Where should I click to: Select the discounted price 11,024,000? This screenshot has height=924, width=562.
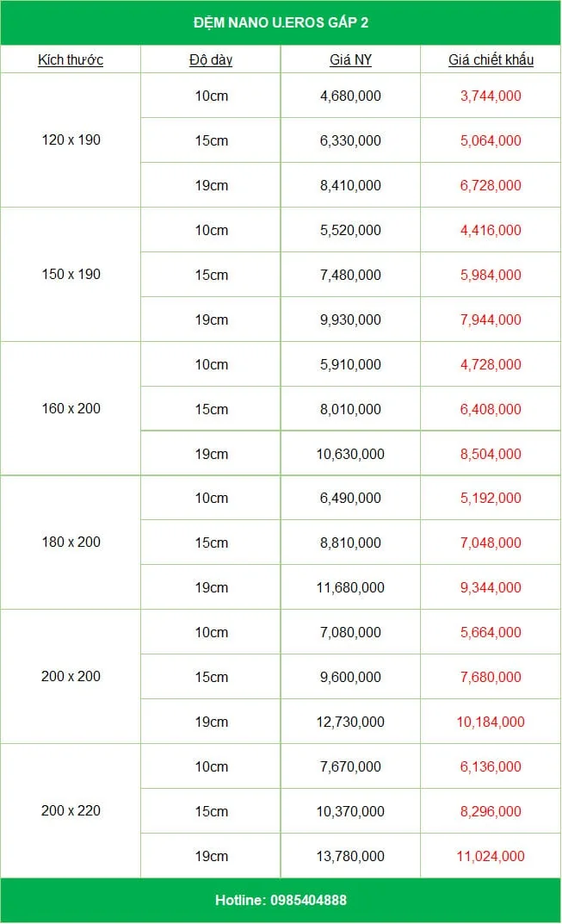[x=491, y=856]
